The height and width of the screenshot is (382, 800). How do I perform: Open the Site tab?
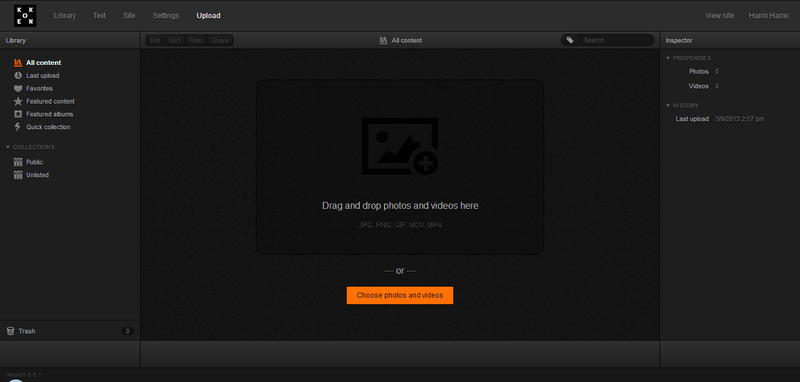(129, 15)
